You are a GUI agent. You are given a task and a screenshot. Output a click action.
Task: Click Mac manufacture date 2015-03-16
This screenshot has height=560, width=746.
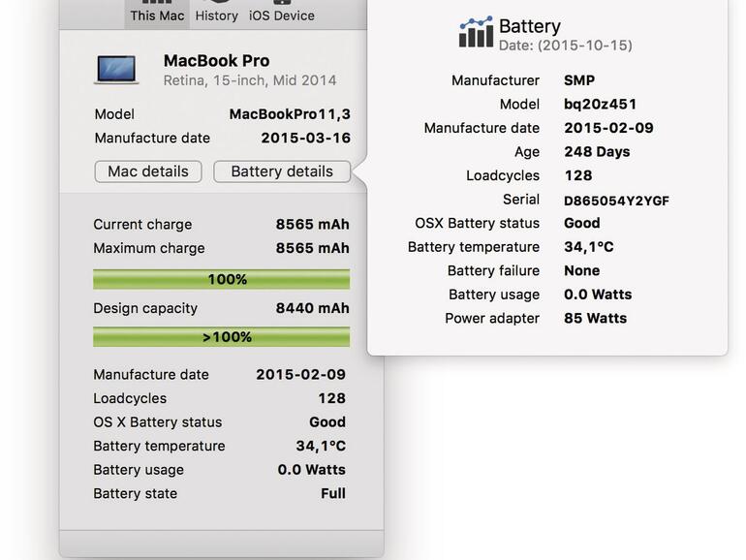(x=305, y=138)
